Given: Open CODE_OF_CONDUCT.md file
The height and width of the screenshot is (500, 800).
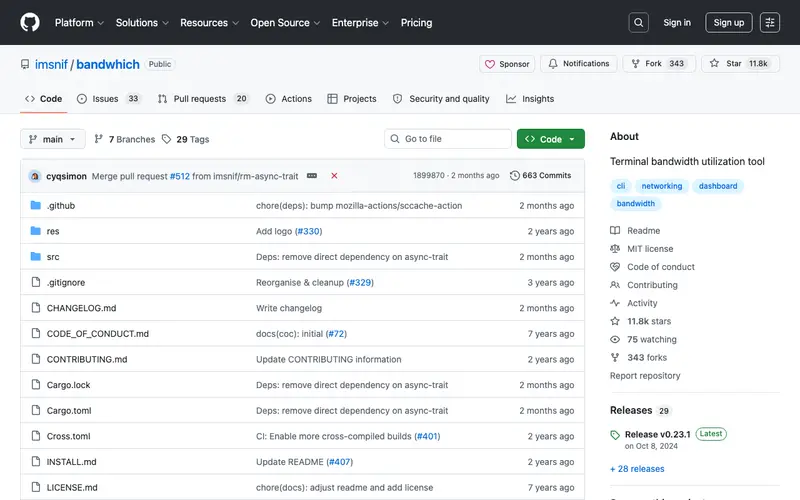Looking at the screenshot, I should 97,334.
